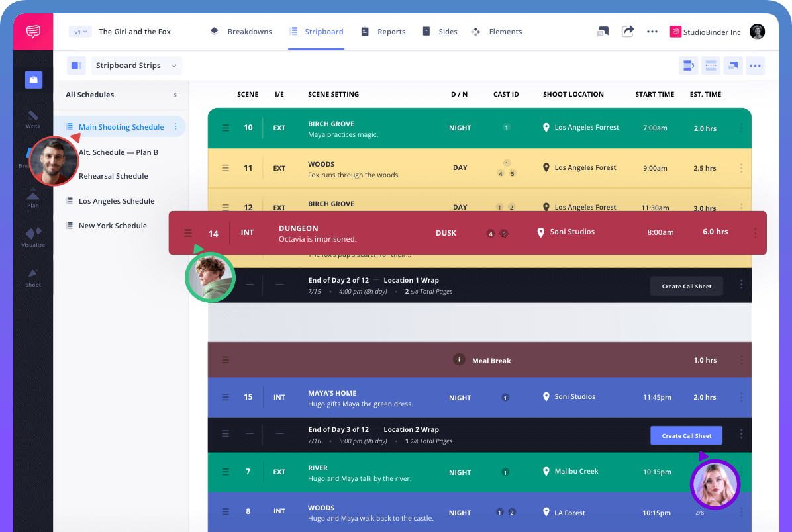Viewport: 792px width, 532px height.
Task: Click the share icon near the top right
Action: tap(628, 31)
